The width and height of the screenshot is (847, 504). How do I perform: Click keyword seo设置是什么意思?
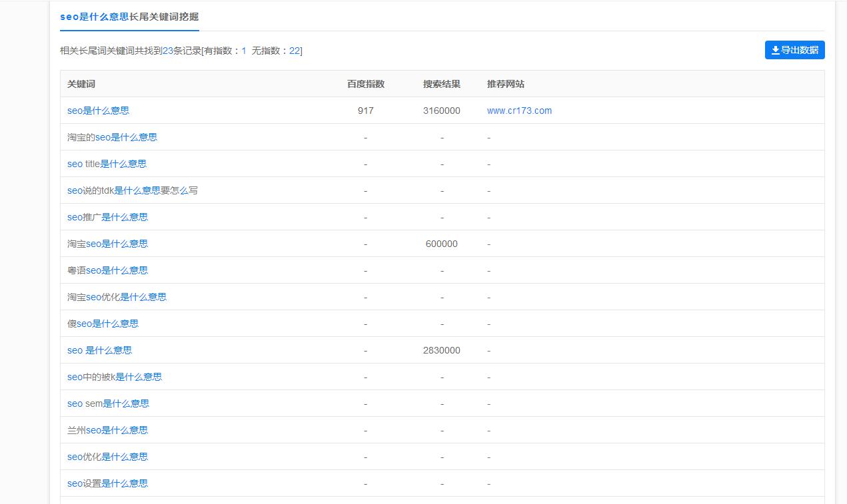(x=107, y=483)
